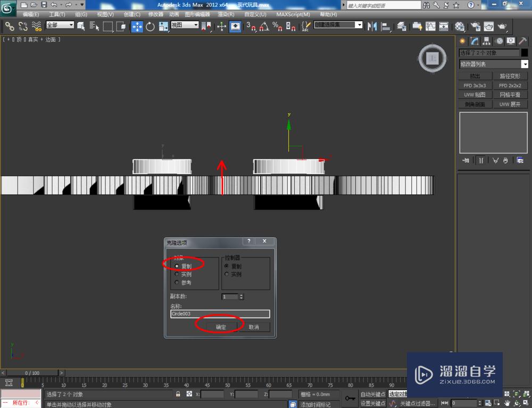The image size is (532, 408).
Task: Activate the Rotate tool
Action: click(x=150, y=26)
